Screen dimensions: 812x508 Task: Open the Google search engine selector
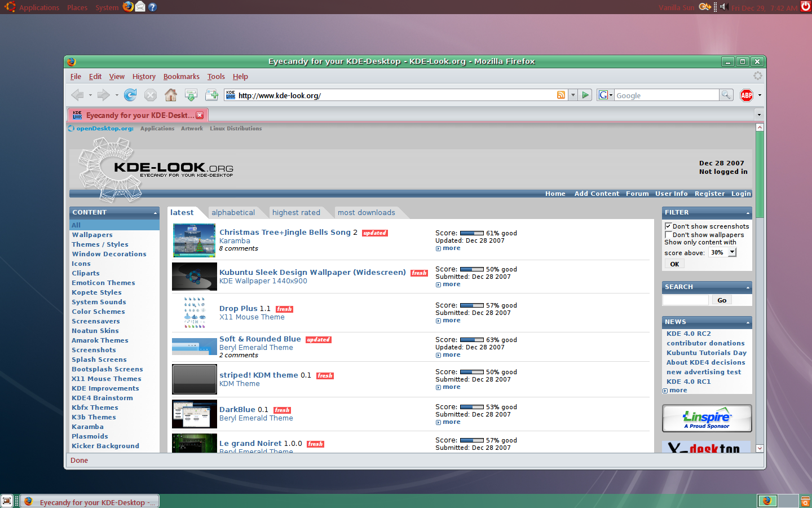[x=606, y=95]
